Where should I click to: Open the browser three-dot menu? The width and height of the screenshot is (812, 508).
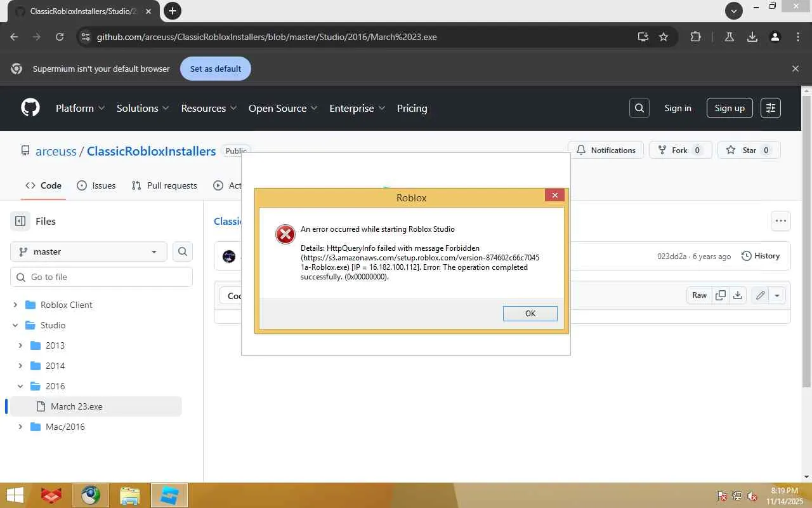[x=798, y=37]
